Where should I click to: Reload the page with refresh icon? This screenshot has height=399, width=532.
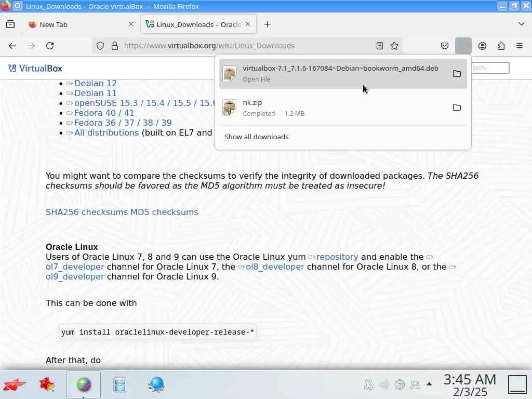point(50,46)
